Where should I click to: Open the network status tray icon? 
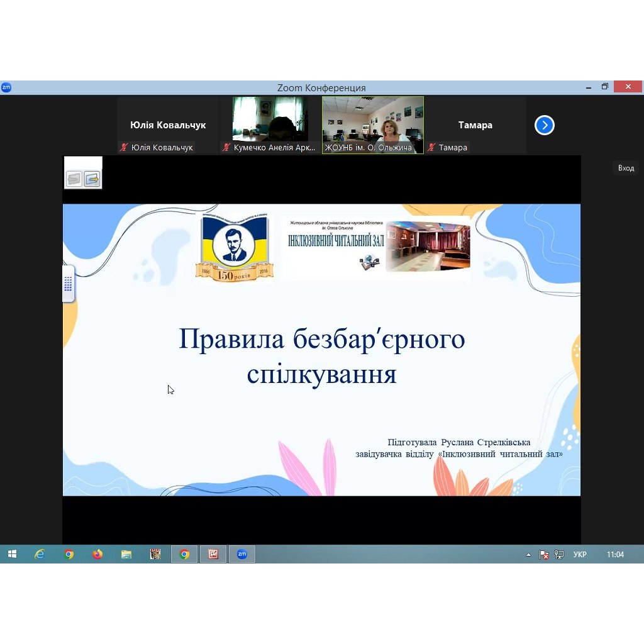[559, 555]
